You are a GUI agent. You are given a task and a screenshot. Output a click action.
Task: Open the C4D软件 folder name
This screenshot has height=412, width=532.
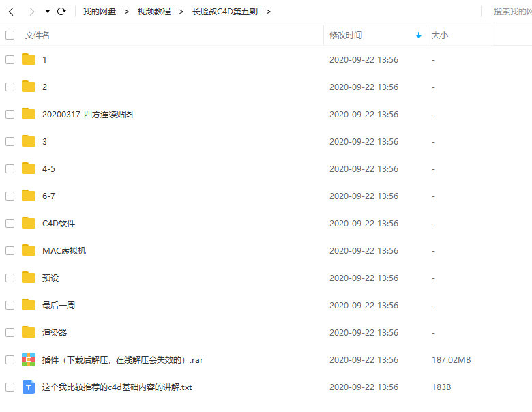[x=59, y=223]
